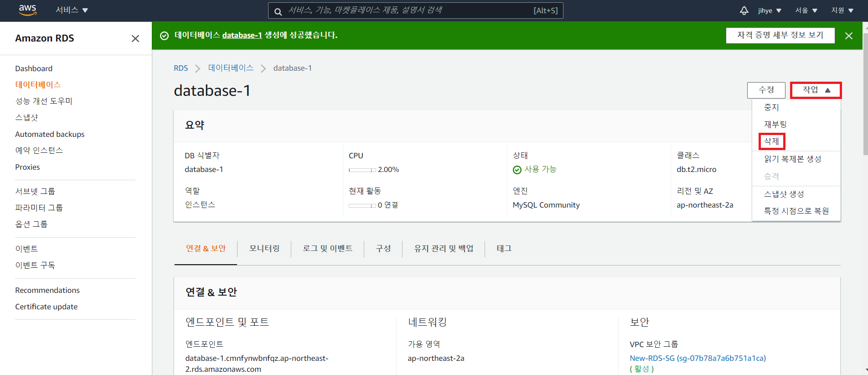
Task: Click the 데이터베이스 breadcrumb link
Action: 231,68
